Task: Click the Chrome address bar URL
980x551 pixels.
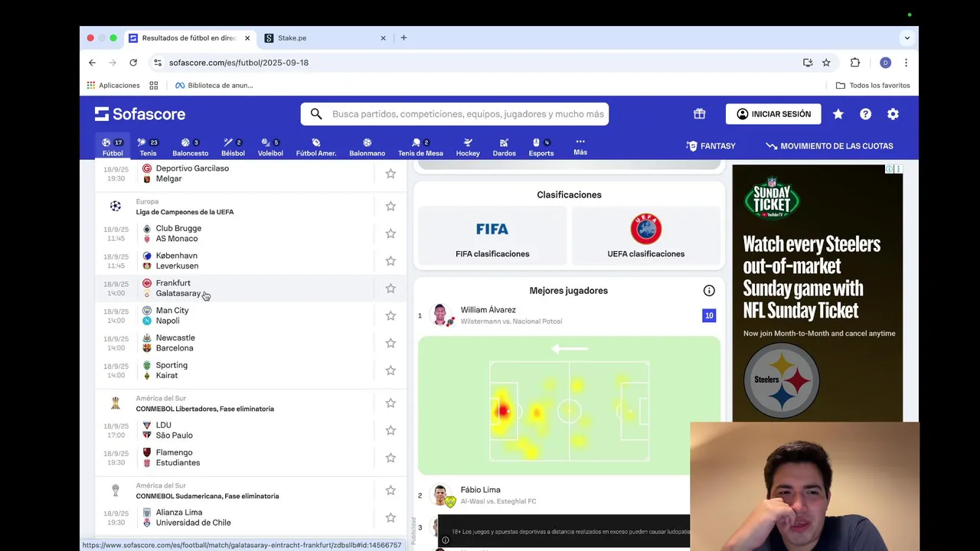Action: click(239, 63)
